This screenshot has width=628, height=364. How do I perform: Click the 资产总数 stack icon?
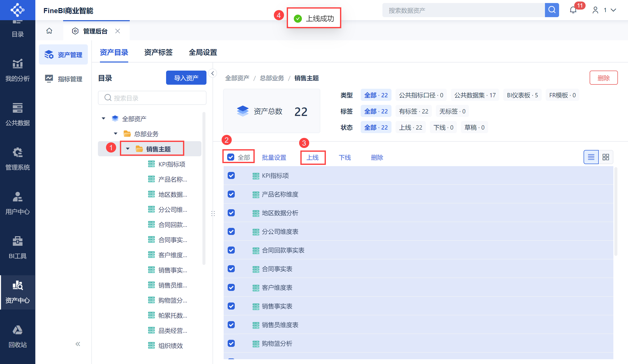click(243, 111)
